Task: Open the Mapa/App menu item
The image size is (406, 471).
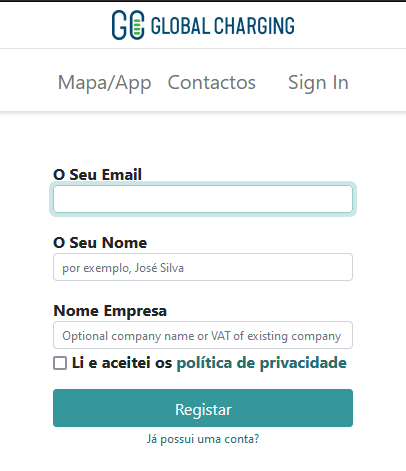Action: [105, 82]
